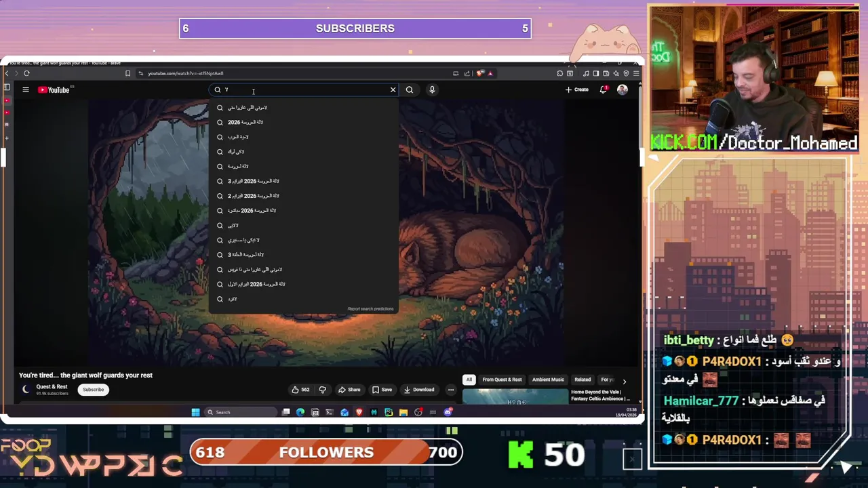Click the Share button under video
868x488 pixels.
coord(349,390)
